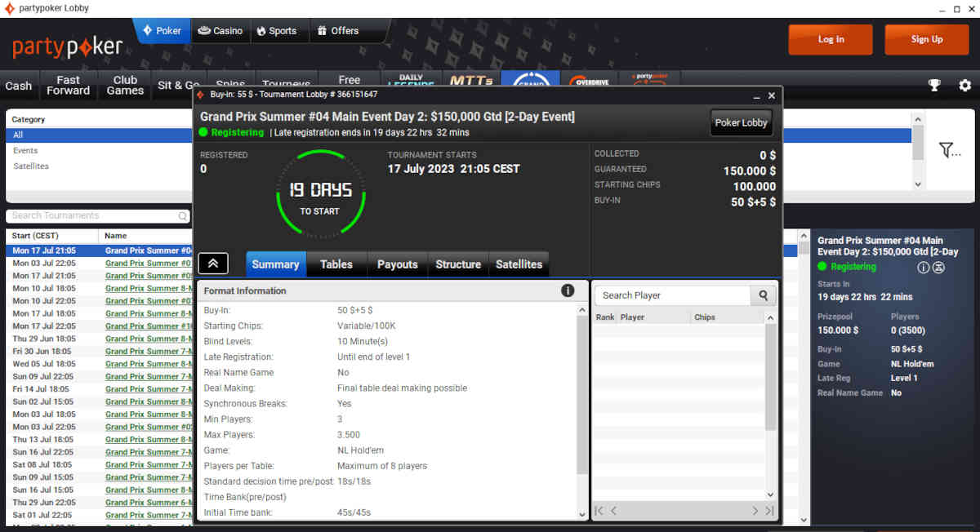Open the Sat 08 Jul 18:05 tournament link
980x532 pixels.
[148, 465]
